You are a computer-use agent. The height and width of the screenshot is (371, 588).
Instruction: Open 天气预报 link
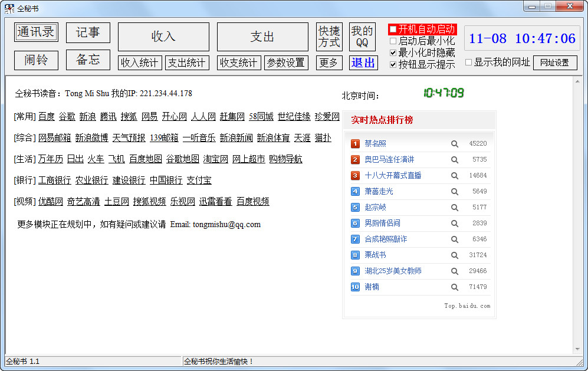point(129,138)
